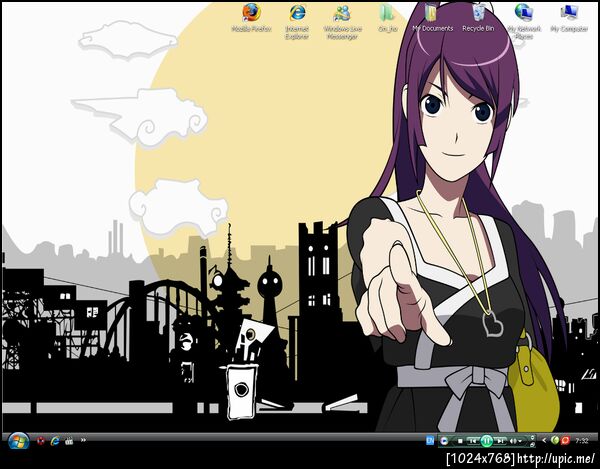The width and height of the screenshot is (600, 469).
Task: Restore the media player window from toolbar
Action: click(532, 445)
